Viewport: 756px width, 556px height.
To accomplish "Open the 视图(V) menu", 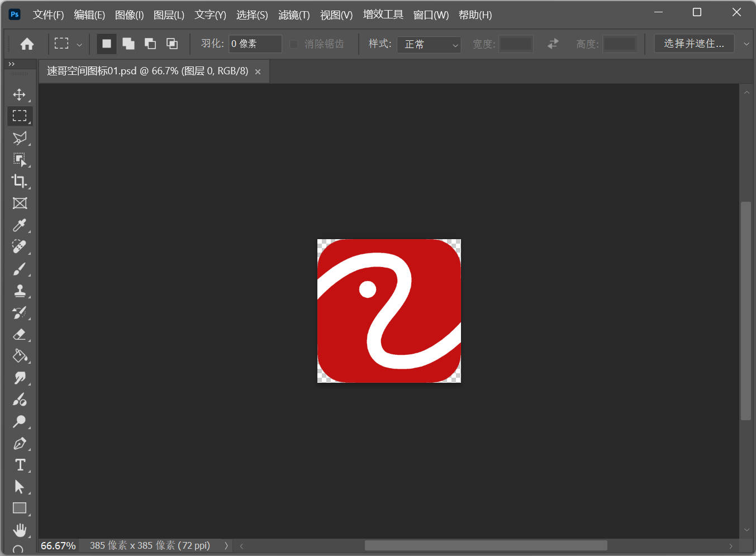I will (336, 15).
